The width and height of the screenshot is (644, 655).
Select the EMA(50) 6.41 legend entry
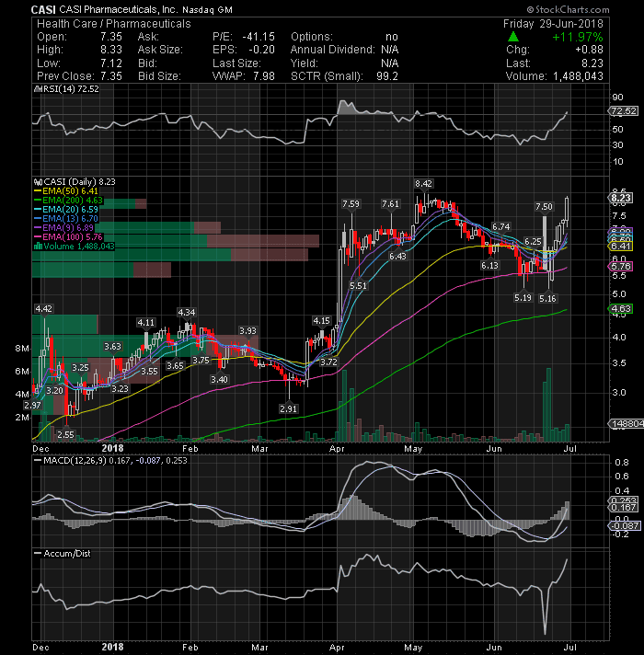point(66,191)
